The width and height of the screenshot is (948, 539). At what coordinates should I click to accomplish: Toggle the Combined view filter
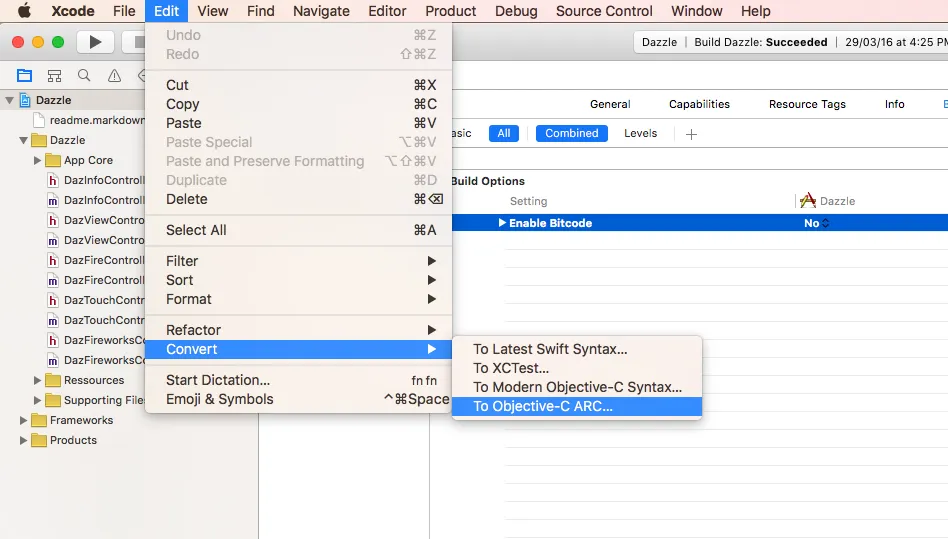(571, 134)
